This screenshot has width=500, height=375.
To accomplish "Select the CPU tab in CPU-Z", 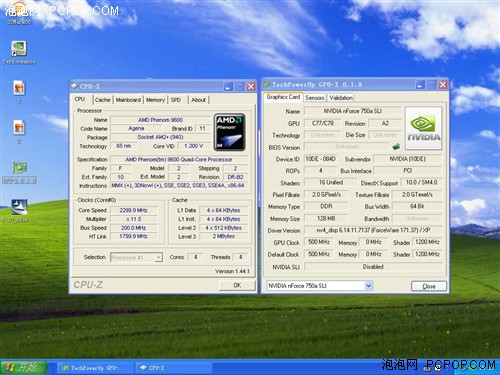I will [x=80, y=99].
